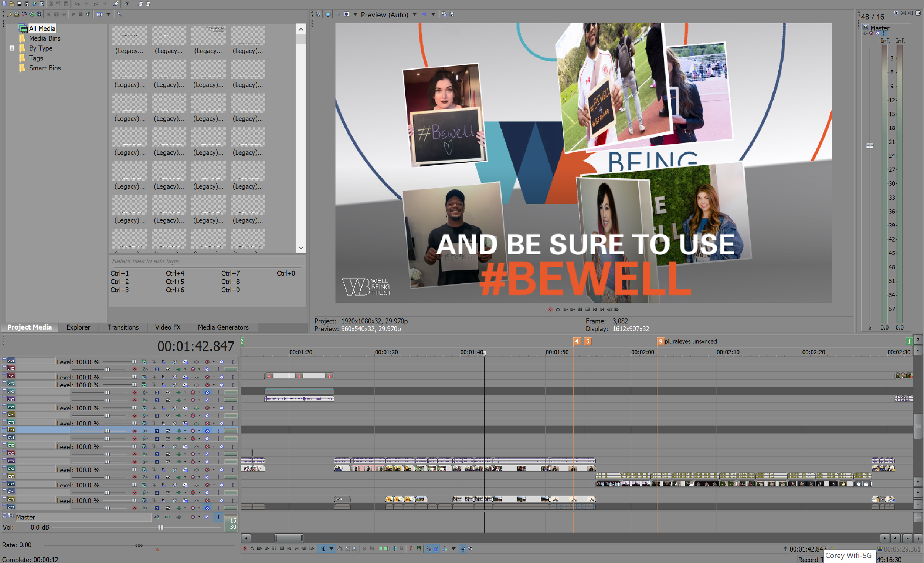Open Project Video Properties in the preview toolbar
924x563 pixels.
(318, 14)
